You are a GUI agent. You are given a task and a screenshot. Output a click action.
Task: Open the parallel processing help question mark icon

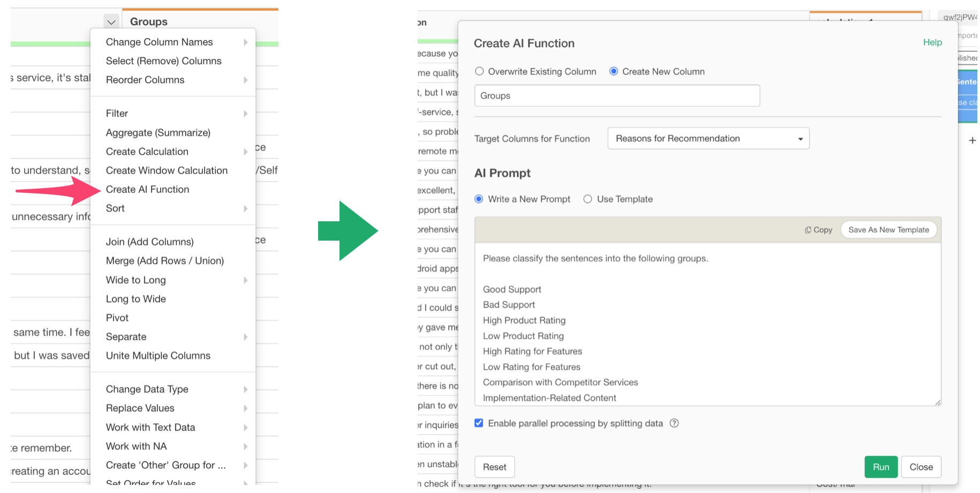pyautogui.click(x=674, y=423)
